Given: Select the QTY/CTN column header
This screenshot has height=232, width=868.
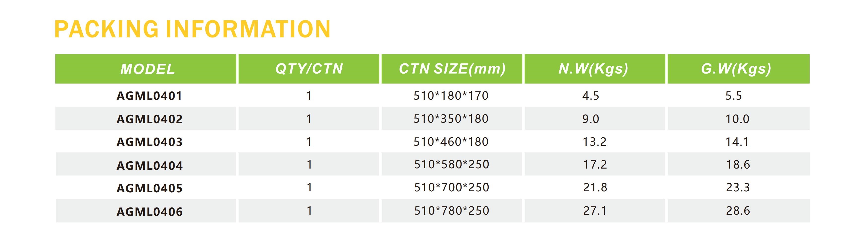Looking at the screenshot, I should click(309, 69).
